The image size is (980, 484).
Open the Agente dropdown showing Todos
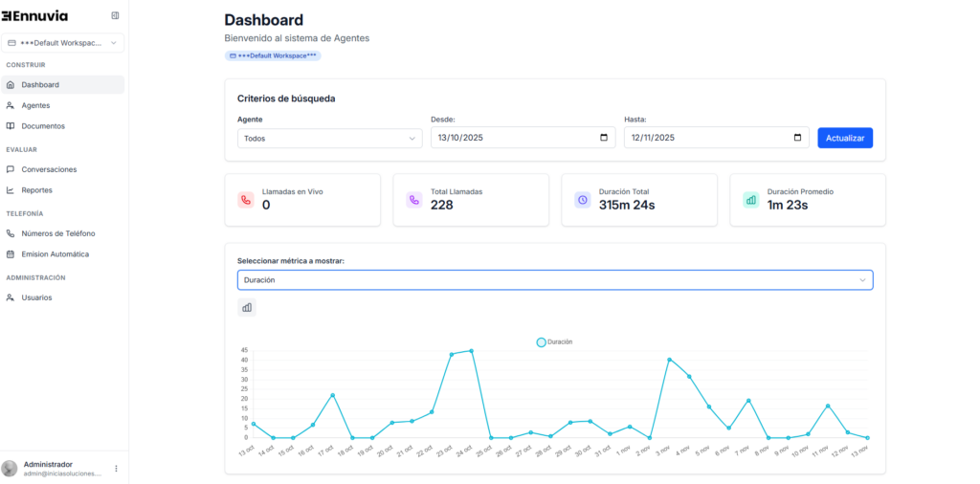pyautogui.click(x=329, y=138)
